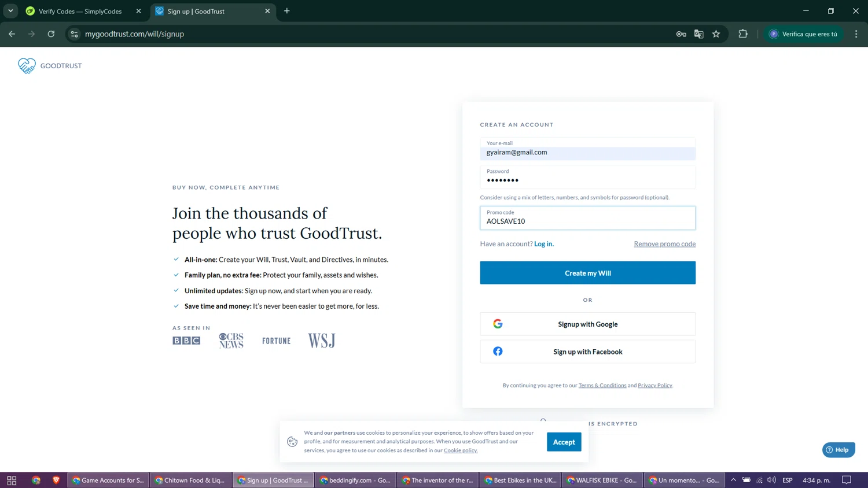Image resolution: width=868 pixels, height=488 pixels.
Task: Click the browser forward arrow
Action: tap(31, 34)
